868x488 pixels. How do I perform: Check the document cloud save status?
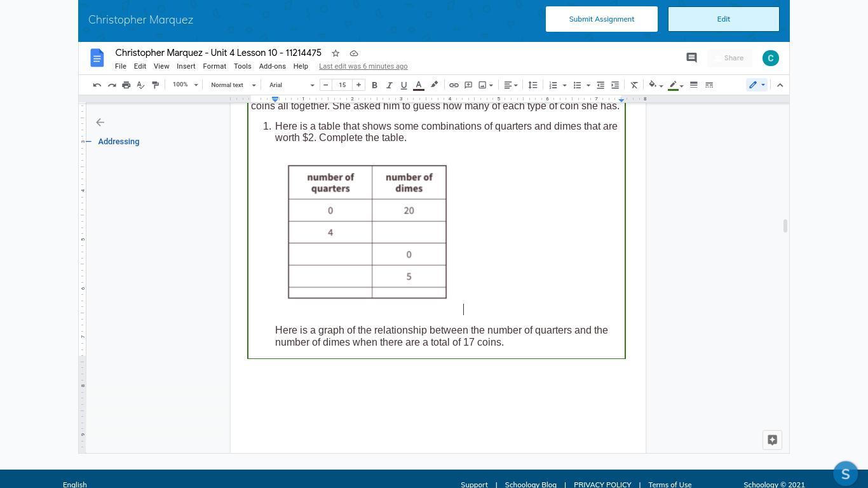pyautogui.click(x=354, y=53)
